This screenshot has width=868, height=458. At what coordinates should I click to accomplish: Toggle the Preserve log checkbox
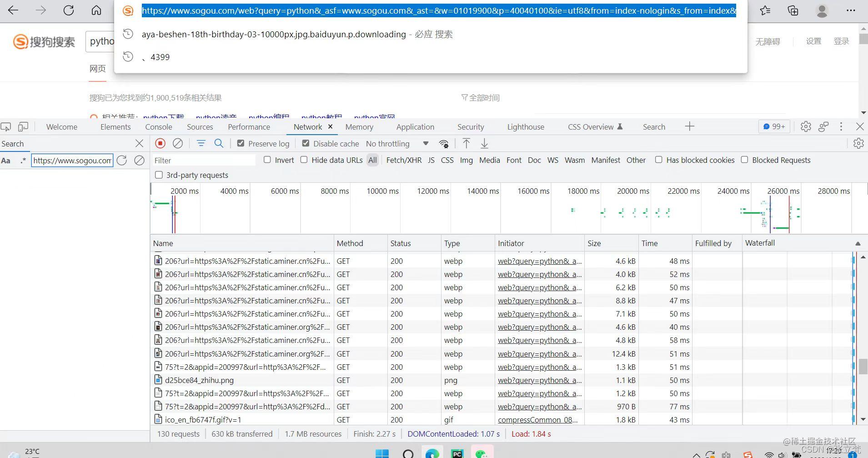click(241, 143)
